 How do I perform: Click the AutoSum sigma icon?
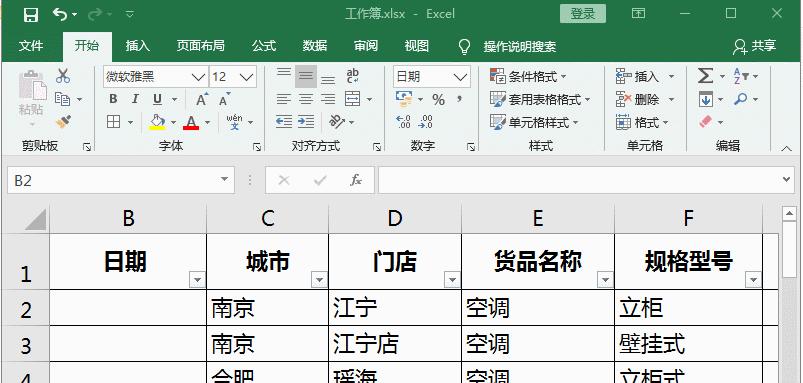coord(705,76)
